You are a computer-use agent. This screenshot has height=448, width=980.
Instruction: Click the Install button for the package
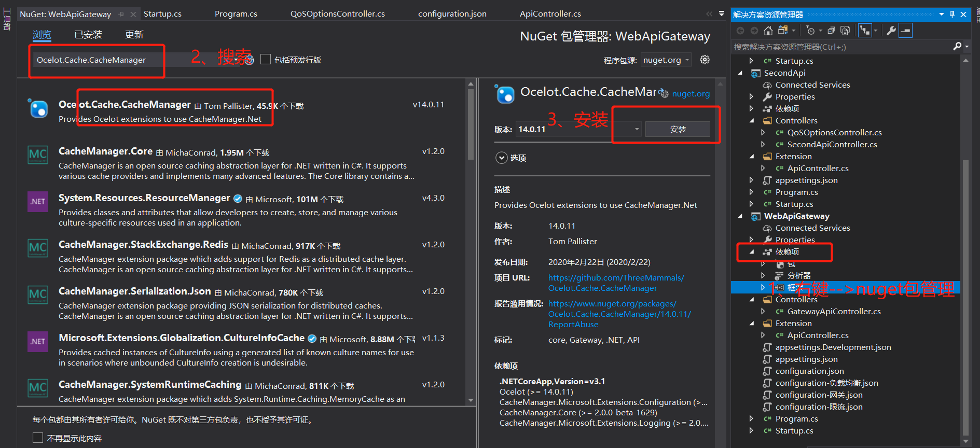tap(678, 129)
